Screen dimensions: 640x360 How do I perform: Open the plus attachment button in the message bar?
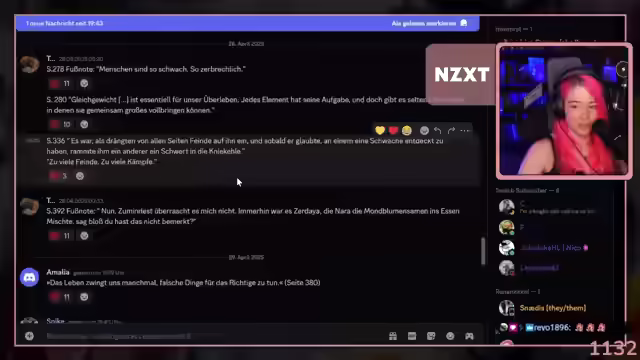[29, 336]
